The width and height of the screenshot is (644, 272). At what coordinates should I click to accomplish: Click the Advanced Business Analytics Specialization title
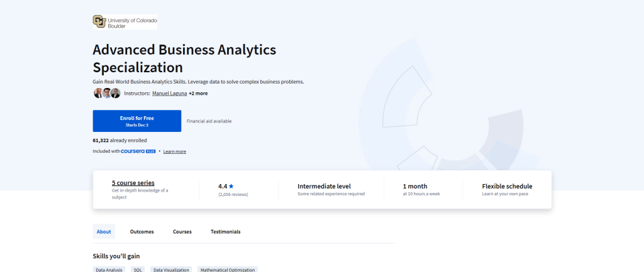[x=184, y=58]
